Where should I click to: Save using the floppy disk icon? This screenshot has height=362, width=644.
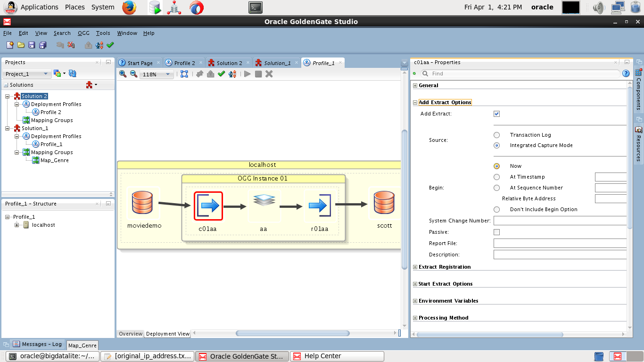point(32,45)
